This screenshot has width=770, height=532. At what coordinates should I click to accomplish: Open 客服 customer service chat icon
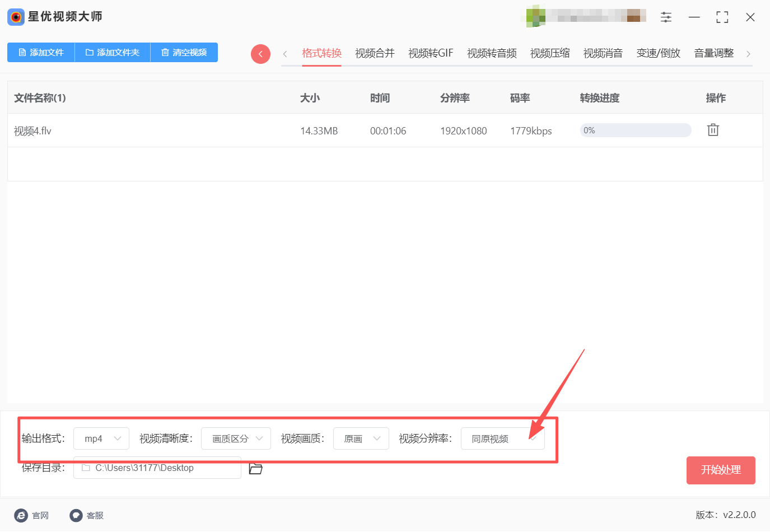pyautogui.click(x=76, y=515)
